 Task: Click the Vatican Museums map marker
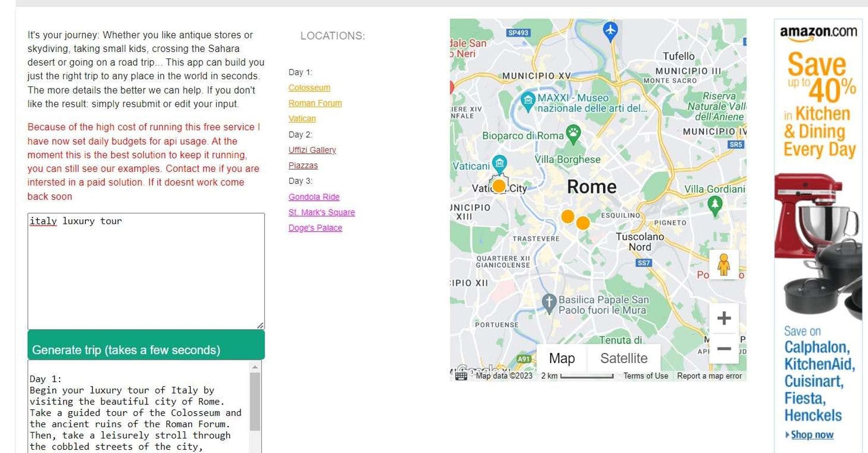(x=499, y=164)
